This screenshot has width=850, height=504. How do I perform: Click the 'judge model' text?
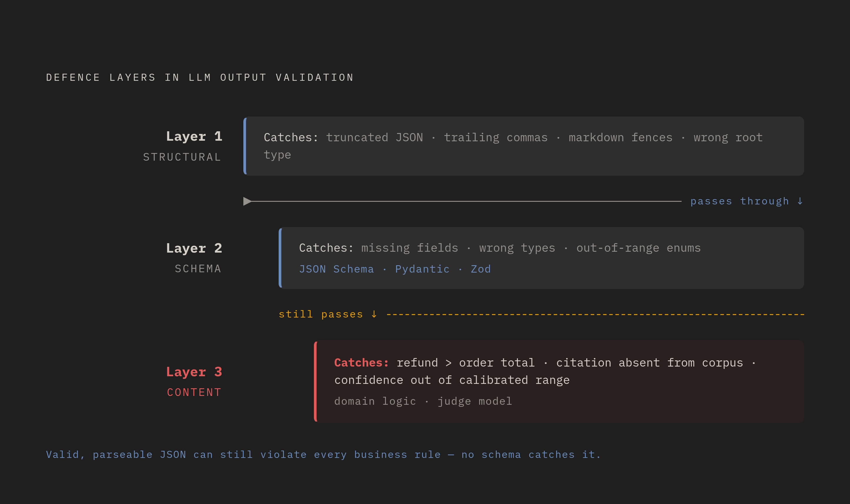pos(474,401)
